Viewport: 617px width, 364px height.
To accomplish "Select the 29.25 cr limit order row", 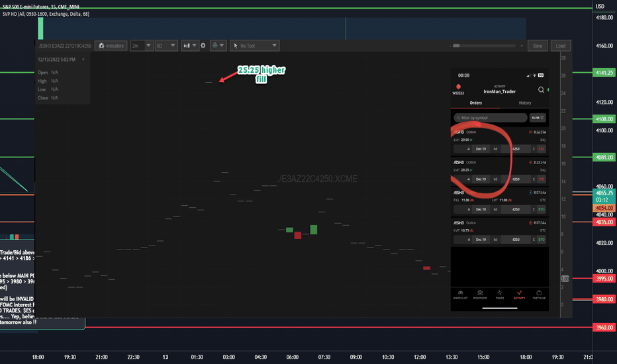I will pos(500,171).
